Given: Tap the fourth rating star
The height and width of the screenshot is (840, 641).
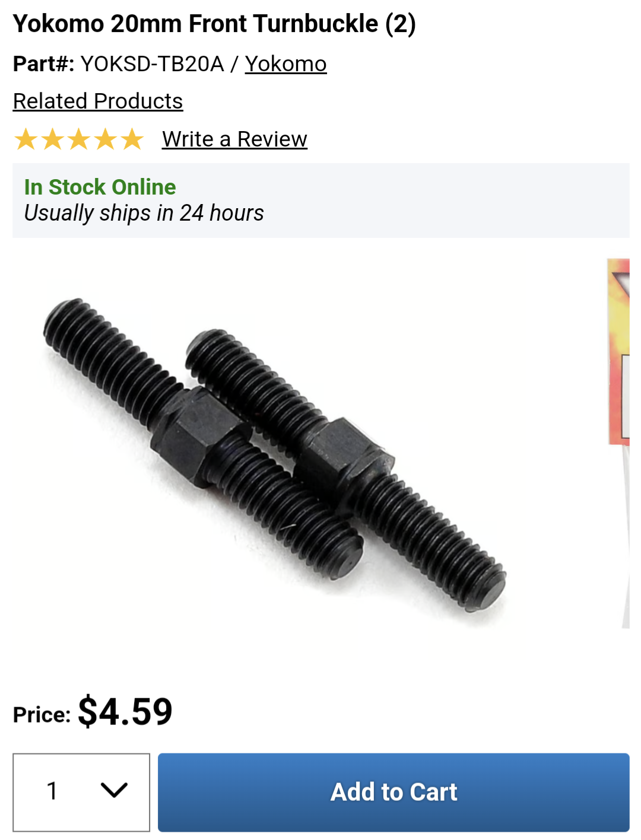Looking at the screenshot, I should [106, 139].
